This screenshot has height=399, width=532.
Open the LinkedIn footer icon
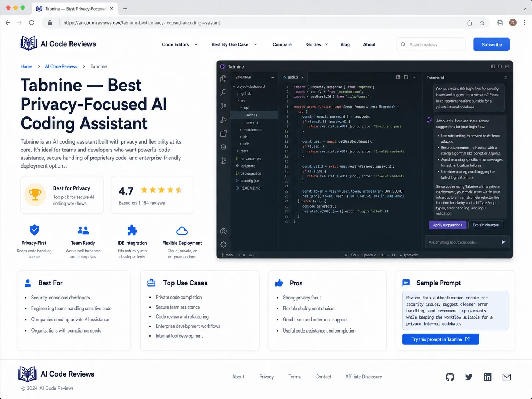[x=488, y=377]
